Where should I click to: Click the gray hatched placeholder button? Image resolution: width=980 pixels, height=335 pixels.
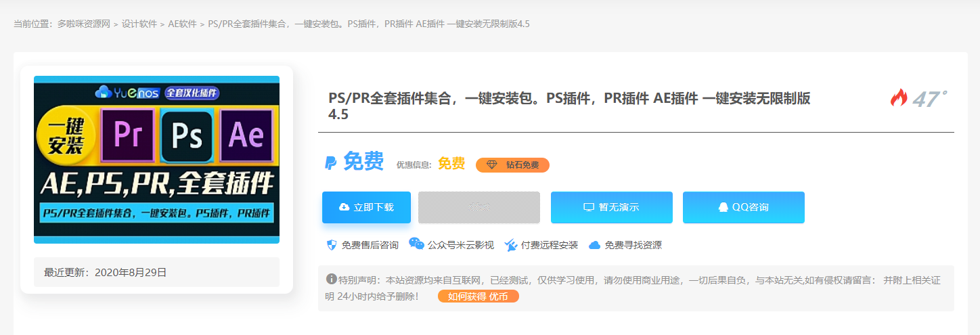(478, 207)
